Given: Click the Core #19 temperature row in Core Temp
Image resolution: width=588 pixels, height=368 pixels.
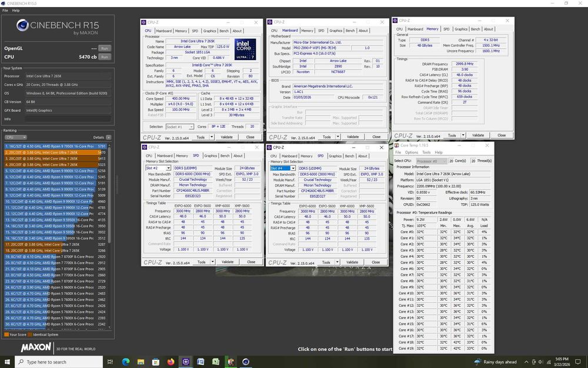Looking at the screenshot, I should [x=444, y=348].
